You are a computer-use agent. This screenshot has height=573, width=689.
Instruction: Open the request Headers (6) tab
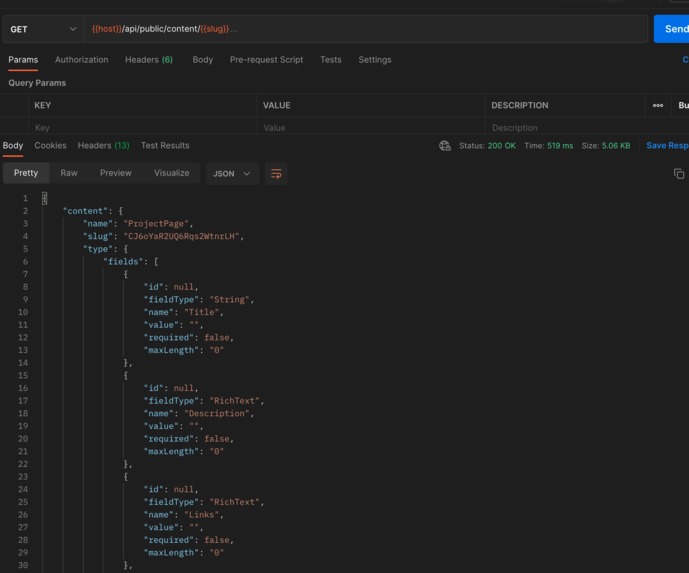coord(149,60)
